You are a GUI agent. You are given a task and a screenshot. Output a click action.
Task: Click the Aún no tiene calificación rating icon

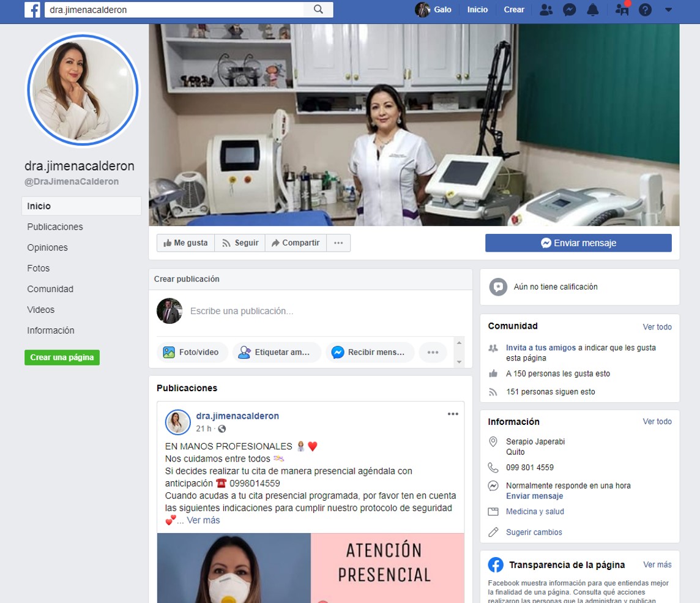pyautogui.click(x=498, y=287)
